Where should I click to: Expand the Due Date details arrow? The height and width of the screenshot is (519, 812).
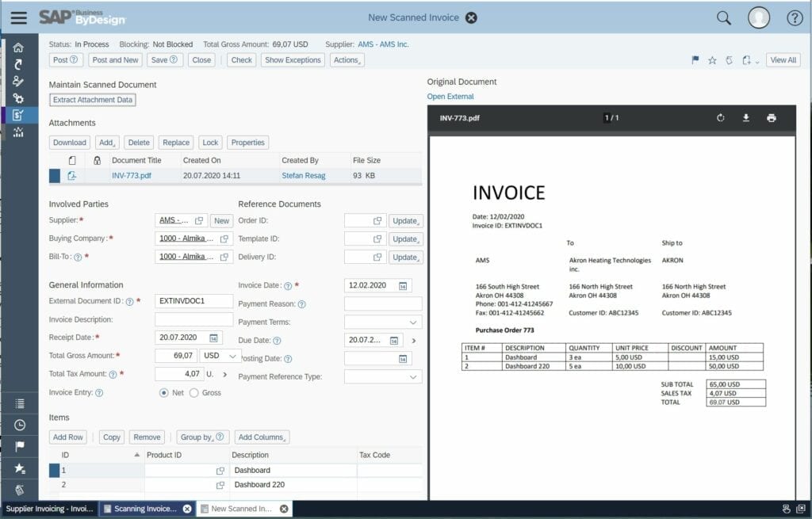click(x=413, y=341)
